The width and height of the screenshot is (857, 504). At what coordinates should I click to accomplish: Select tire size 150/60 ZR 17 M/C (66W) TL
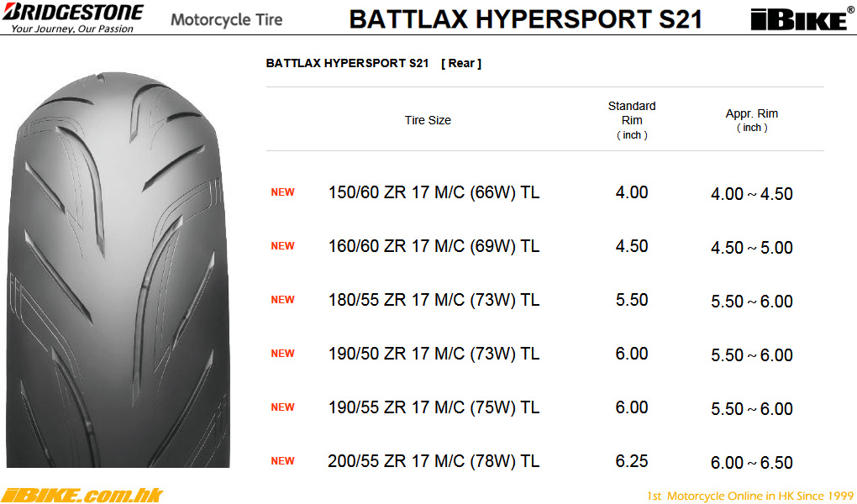[x=434, y=192]
